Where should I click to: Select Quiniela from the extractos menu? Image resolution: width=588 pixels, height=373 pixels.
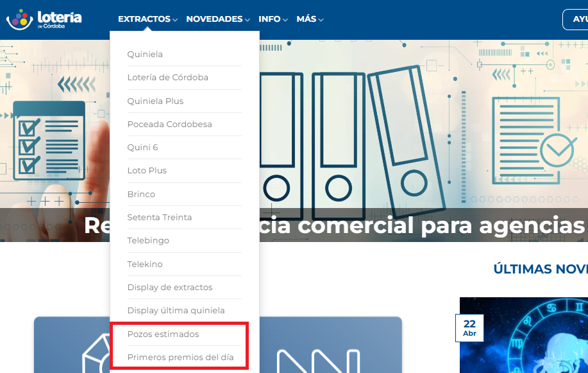(145, 55)
